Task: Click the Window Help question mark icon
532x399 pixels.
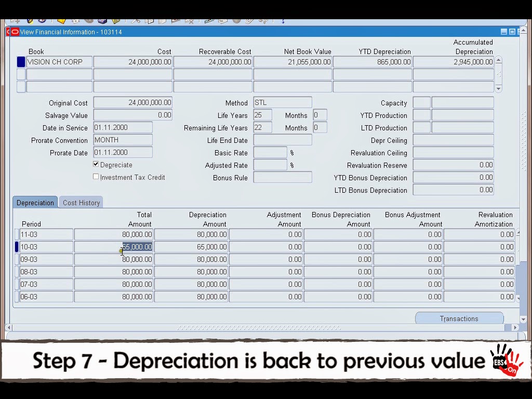Action: pyautogui.click(x=283, y=21)
